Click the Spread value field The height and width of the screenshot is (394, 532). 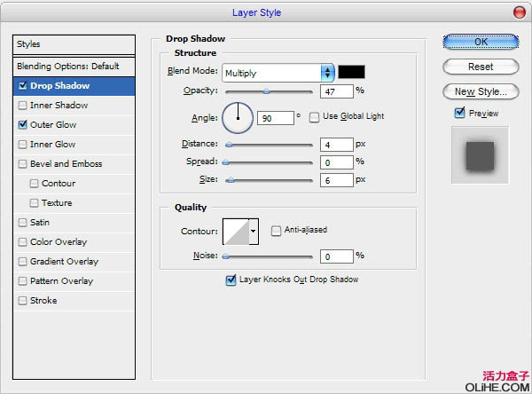pyautogui.click(x=337, y=162)
